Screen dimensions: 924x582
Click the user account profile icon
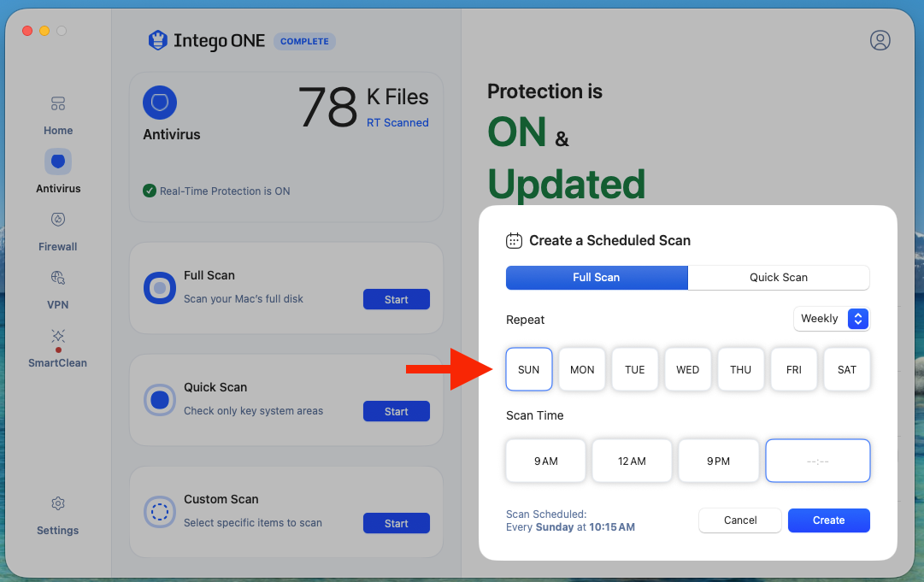880,40
